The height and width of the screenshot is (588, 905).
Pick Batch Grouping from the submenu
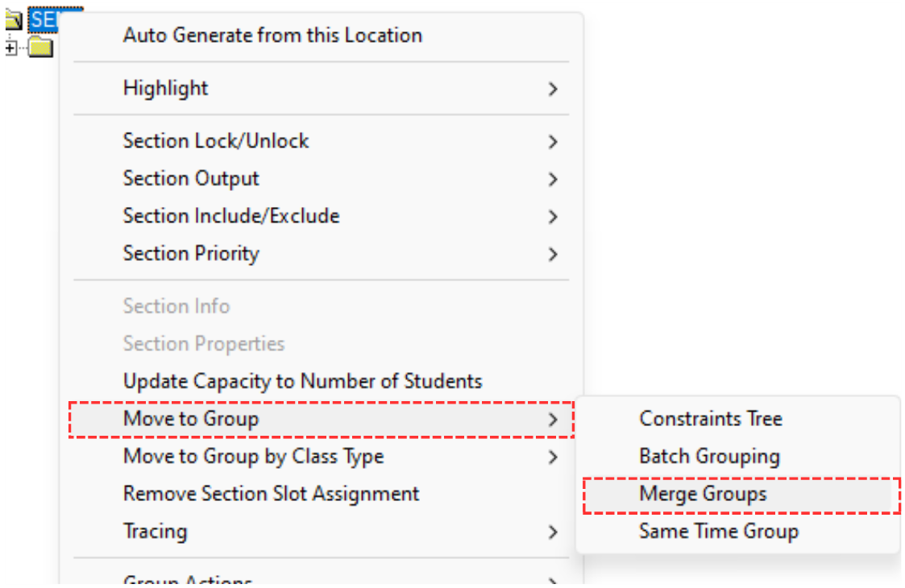pyautogui.click(x=709, y=457)
